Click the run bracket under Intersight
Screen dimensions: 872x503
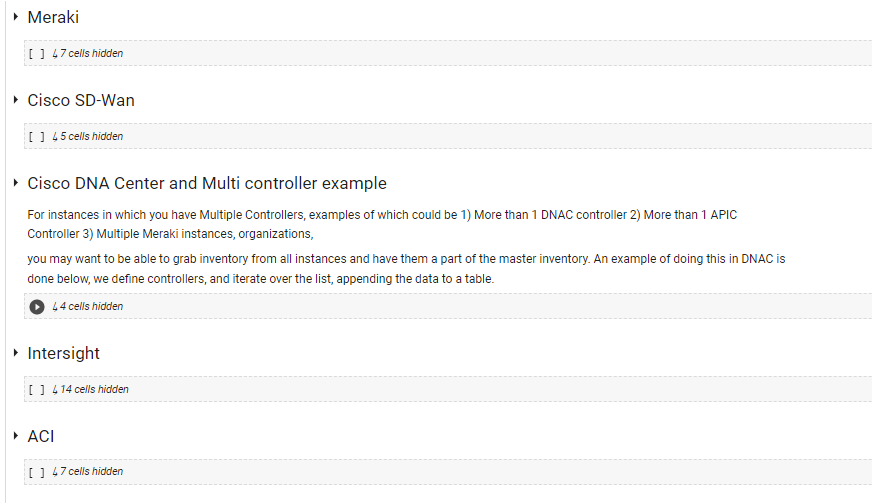(37, 390)
